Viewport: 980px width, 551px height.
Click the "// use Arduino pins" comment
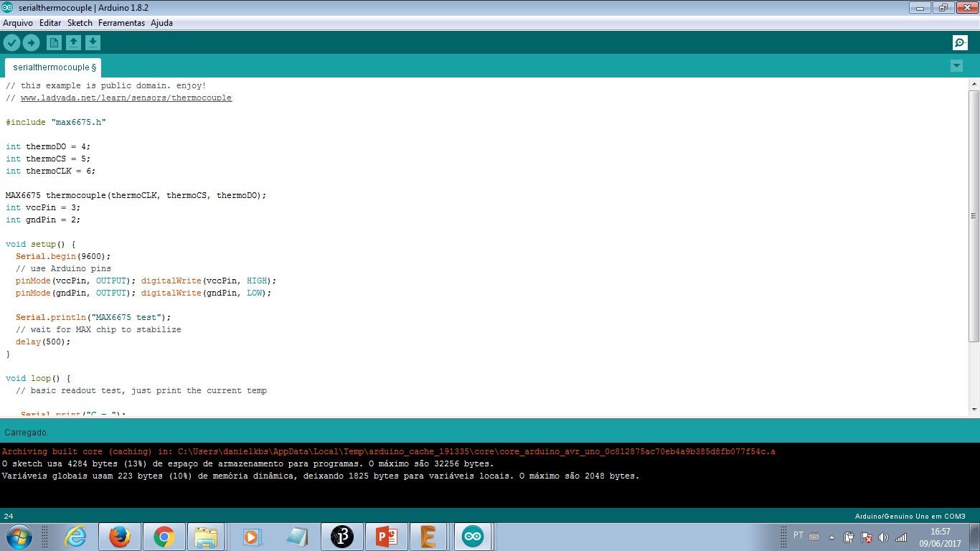[x=63, y=268]
